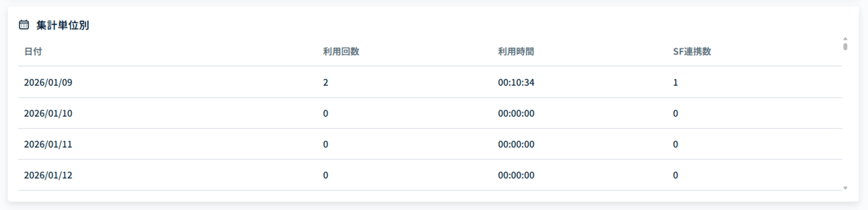
Task: Click the 集計単位別 section title
Action: (x=62, y=25)
